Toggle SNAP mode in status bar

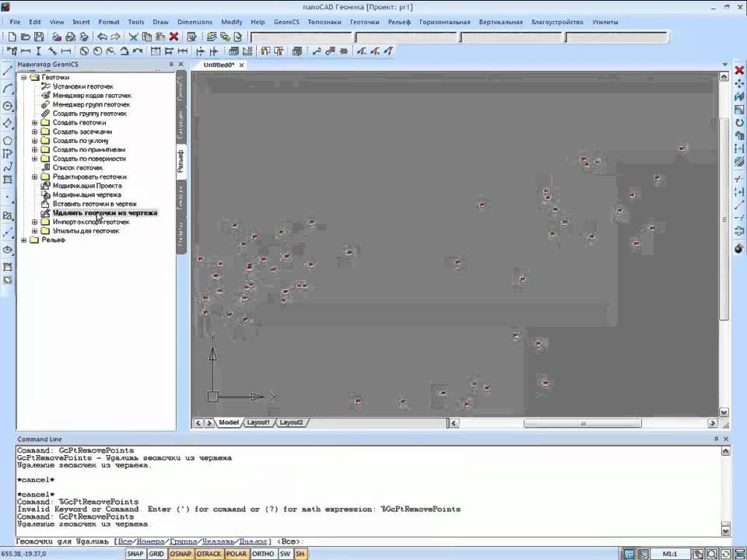coord(135,554)
